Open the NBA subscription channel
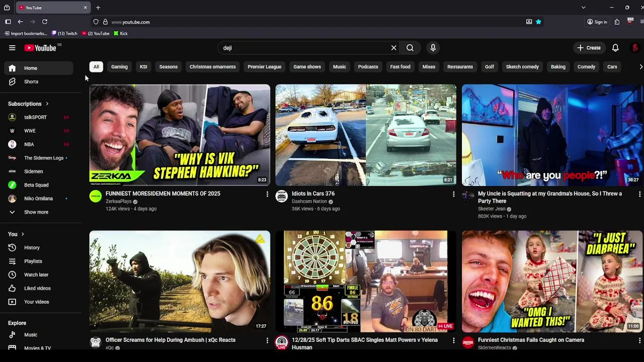The image size is (644, 362). (39, 144)
